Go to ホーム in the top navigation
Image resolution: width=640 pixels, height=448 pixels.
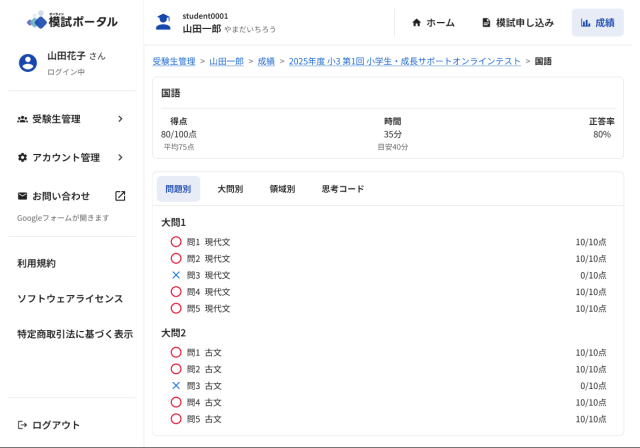tap(432, 22)
